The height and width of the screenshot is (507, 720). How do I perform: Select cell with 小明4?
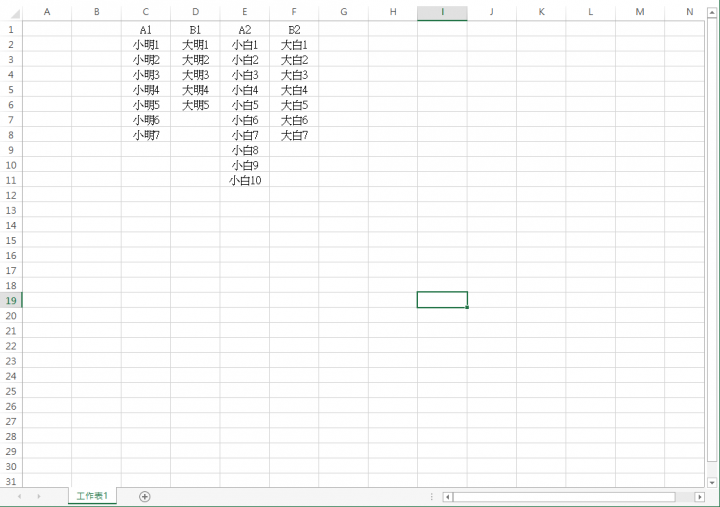click(146, 90)
